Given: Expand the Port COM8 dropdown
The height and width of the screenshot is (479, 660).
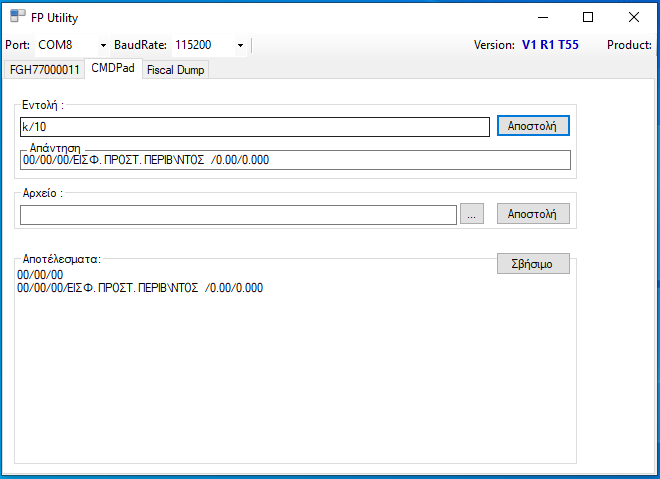Looking at the screenshot, I should pyautogui.click(x=103, y=45).
